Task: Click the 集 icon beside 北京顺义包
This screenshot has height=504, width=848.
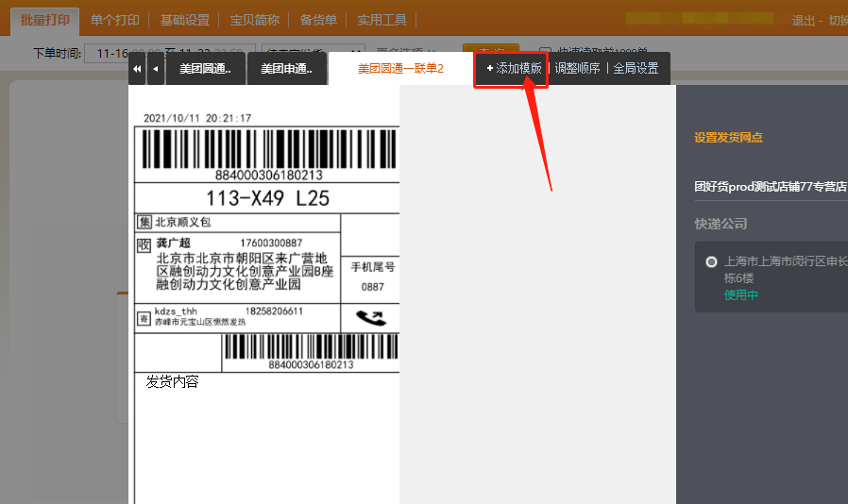Action: (x=144, y=223)
